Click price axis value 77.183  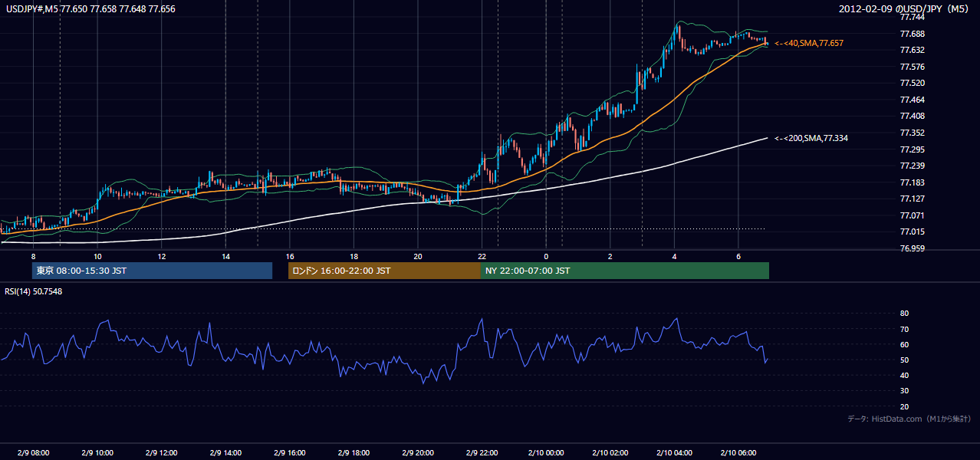point(913,182)
